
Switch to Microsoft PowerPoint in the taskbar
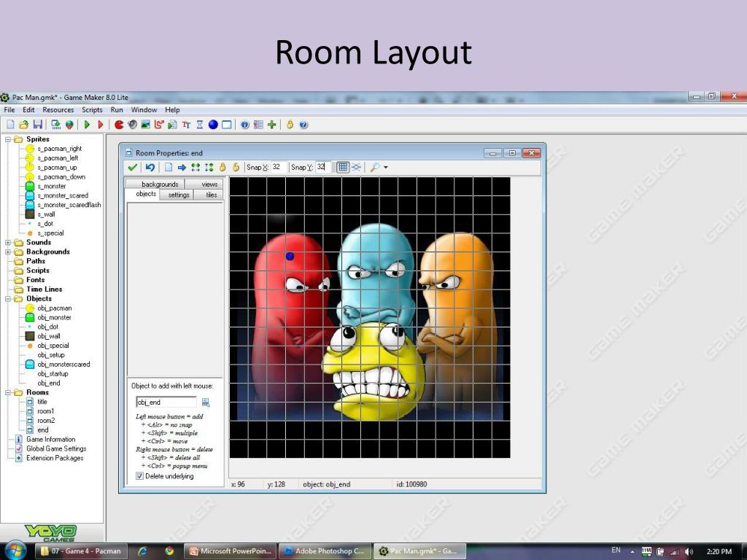pos(231,551)
